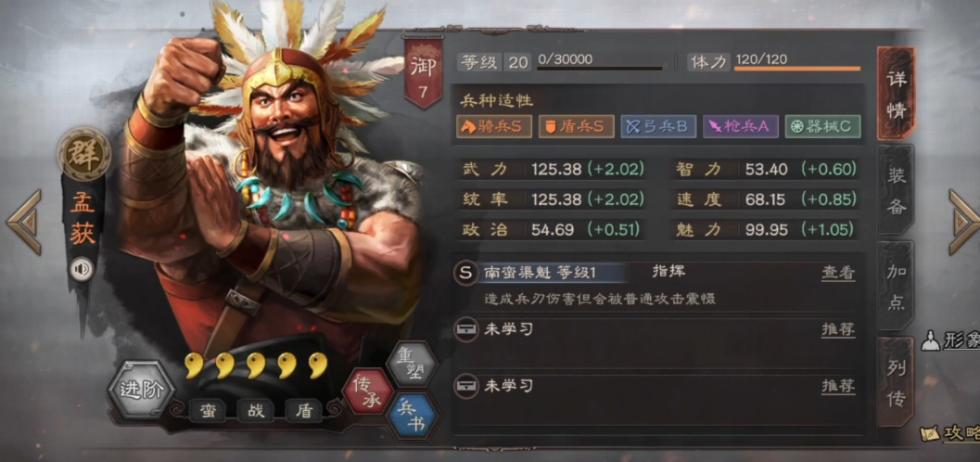The height and width of the screenshot is (462, 980).
Task: Open the 兵书 blue hexagon icon
Action: coord(412,415)
